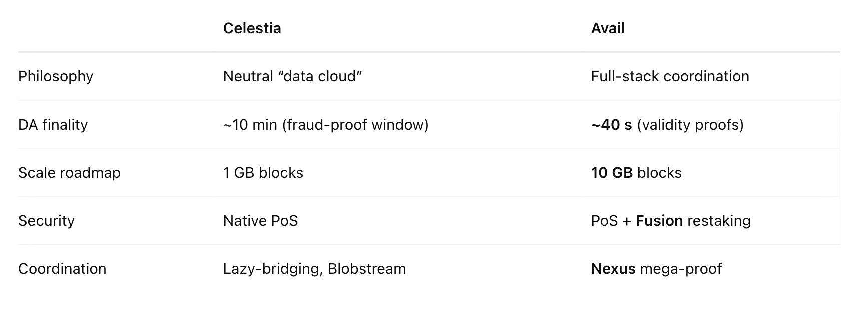This screenshot has height=330, width=868.
Task: Click the bold 10 GB text
Action: tap(612, 173)
